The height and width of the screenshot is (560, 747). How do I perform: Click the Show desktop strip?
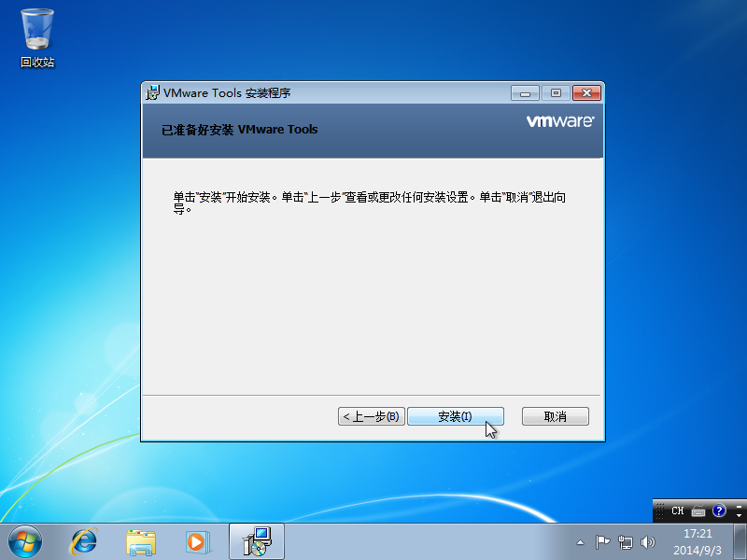tap(740, 542)
